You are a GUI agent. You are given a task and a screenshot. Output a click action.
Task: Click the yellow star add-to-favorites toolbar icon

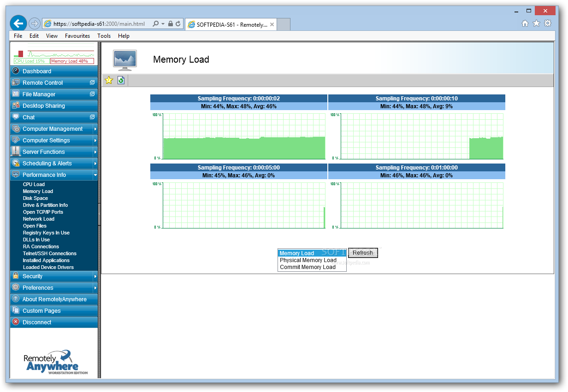[109, 80]
